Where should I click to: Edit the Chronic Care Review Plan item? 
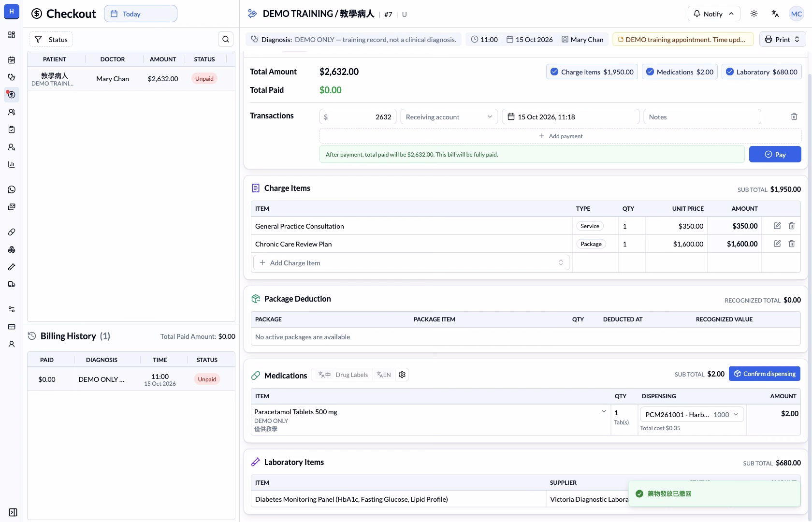(x=777, y=244)
